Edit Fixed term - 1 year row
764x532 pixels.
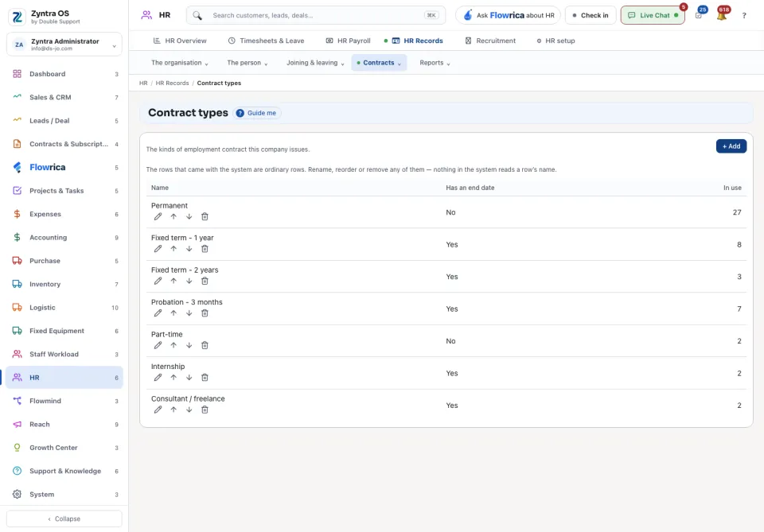[158, 249]
